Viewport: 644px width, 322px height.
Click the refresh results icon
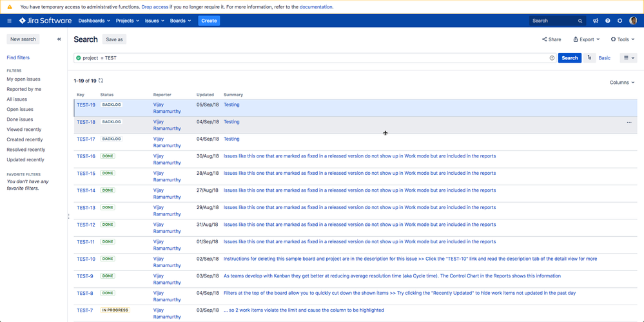click(101, 81)
